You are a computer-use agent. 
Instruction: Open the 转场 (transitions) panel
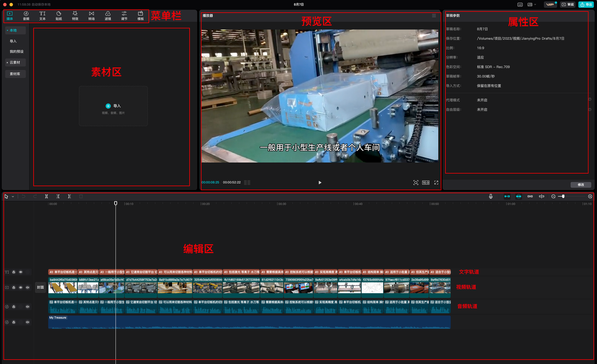click(91, 16)
